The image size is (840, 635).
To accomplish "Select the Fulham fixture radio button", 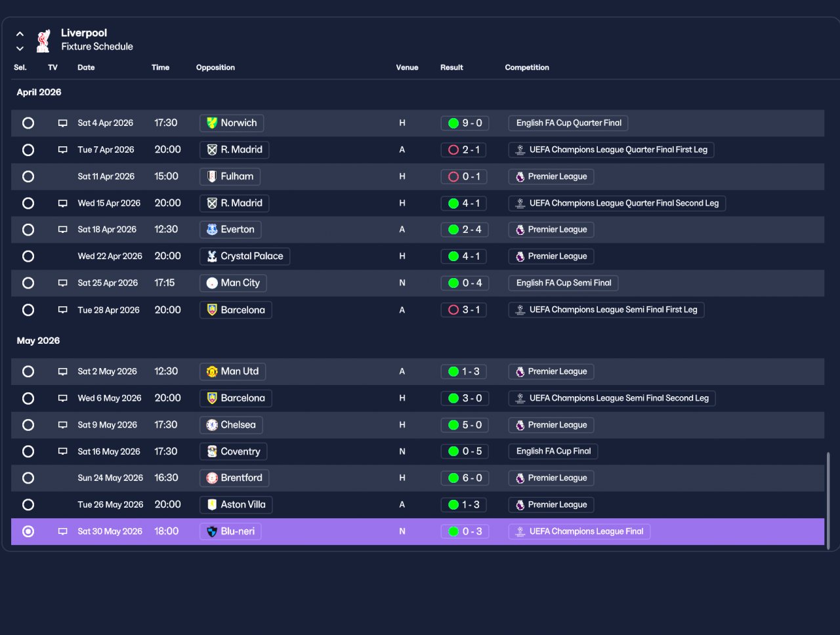I will tap(28, 176).
